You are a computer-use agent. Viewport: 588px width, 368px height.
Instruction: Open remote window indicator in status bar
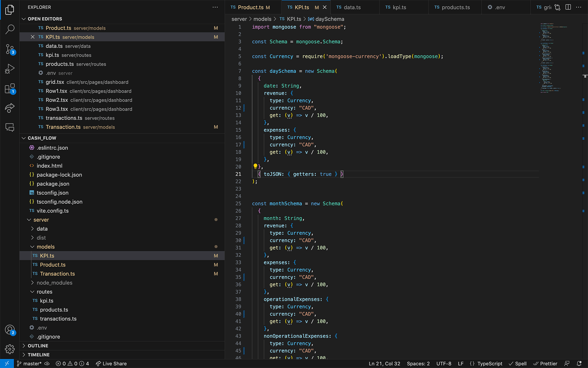point(7,363)
